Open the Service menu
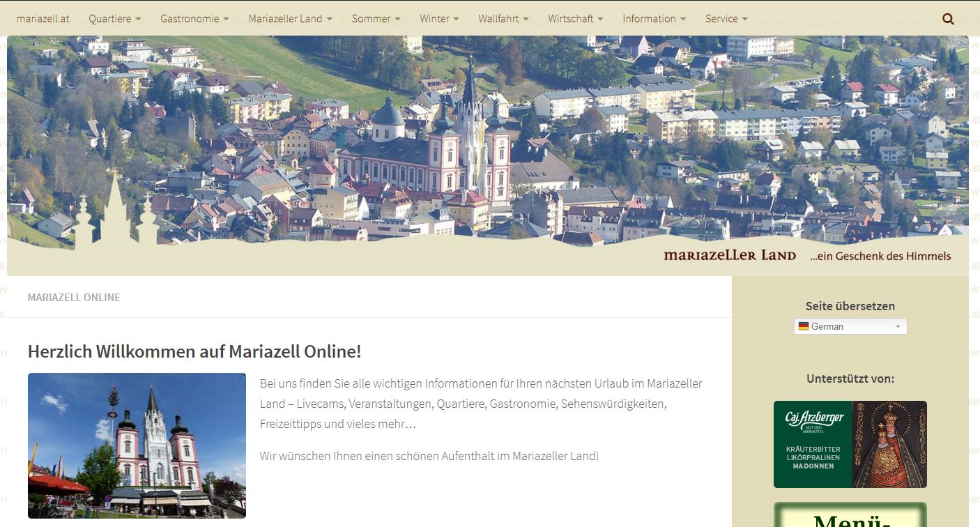Screen dimensions: 980x527 point(726,19)
